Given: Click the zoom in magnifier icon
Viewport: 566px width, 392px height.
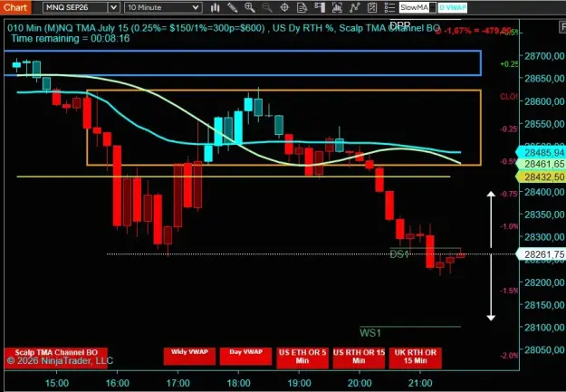Looking at the screenshot, I should (250, 7).
